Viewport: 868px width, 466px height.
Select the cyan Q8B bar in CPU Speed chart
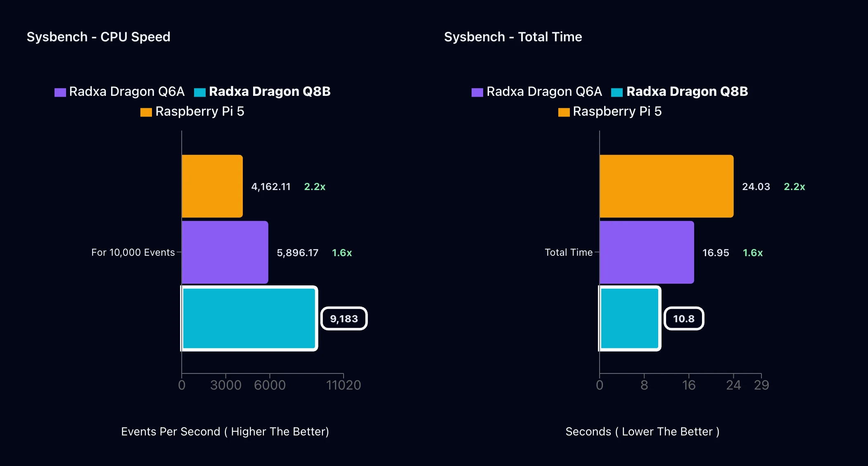tap(249, 319)
